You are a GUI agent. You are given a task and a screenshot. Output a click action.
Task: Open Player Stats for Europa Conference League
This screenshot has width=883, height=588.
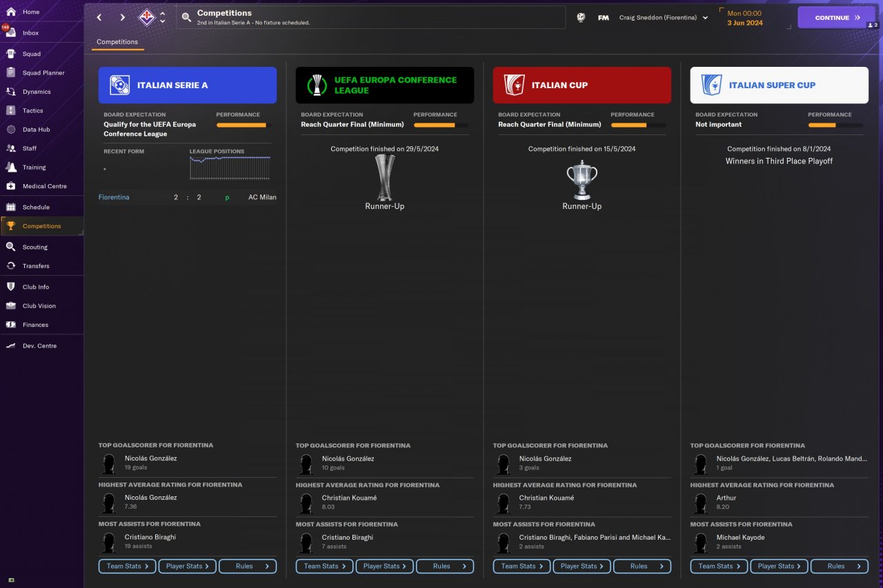385,566
